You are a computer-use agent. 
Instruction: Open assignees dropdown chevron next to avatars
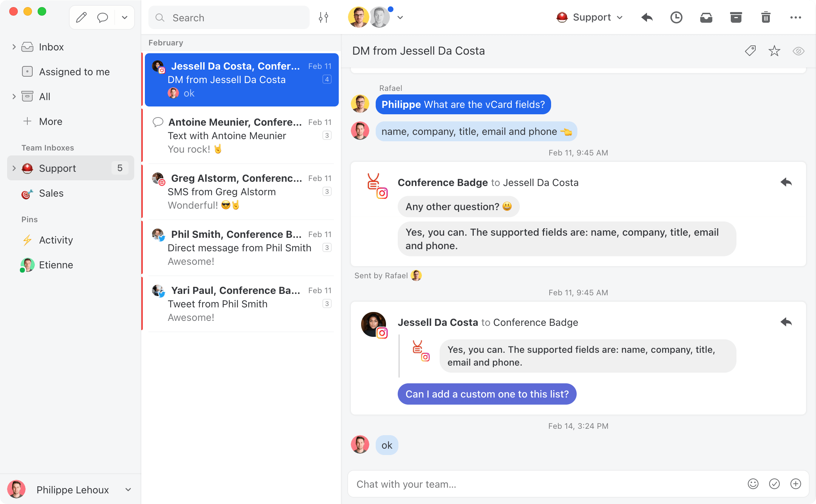point(400,17)
